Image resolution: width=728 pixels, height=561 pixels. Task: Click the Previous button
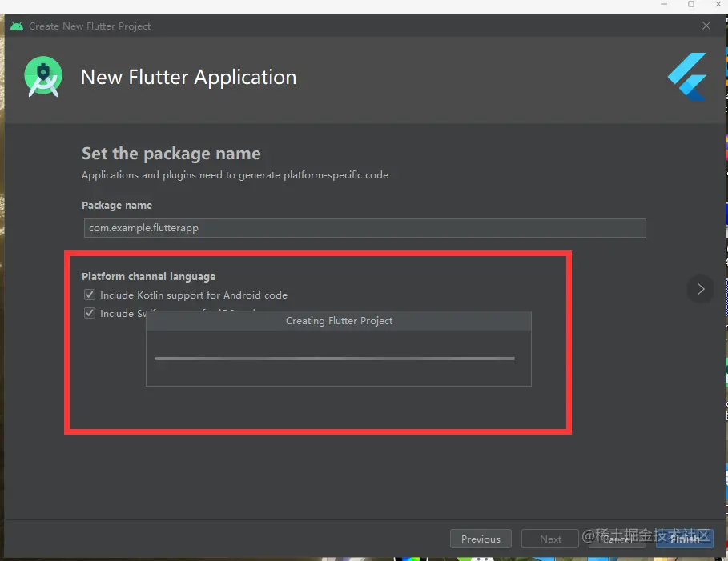[x=481, y=539]
